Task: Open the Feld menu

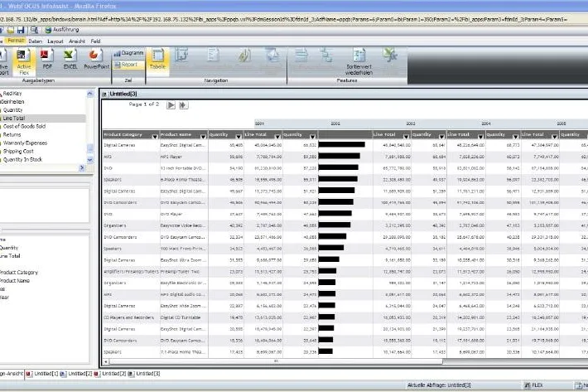Action: (x=95, y=41)
